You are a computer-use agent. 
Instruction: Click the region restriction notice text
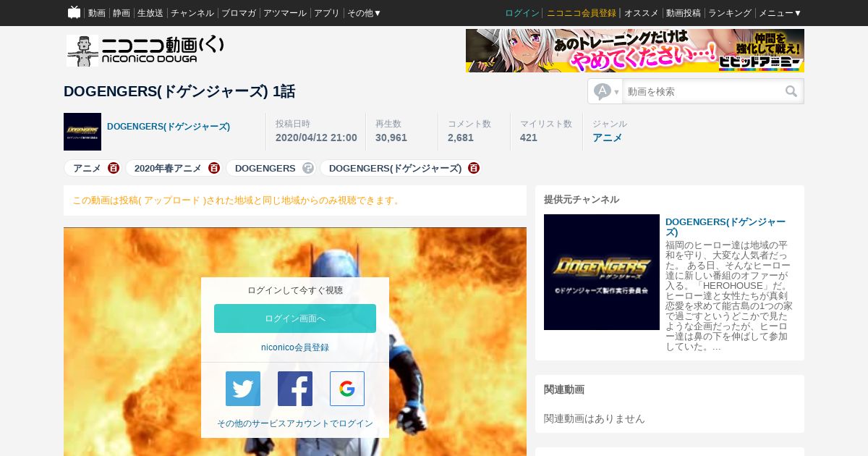tap(237, 200)
